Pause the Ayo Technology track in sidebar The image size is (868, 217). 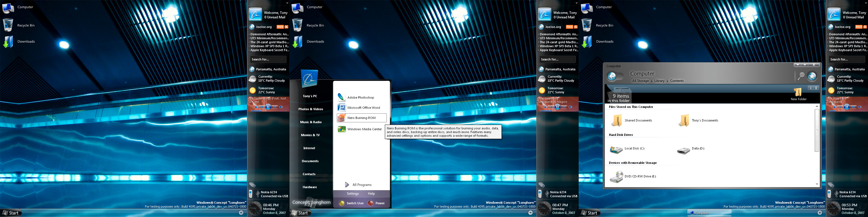[x=268, y=107]
